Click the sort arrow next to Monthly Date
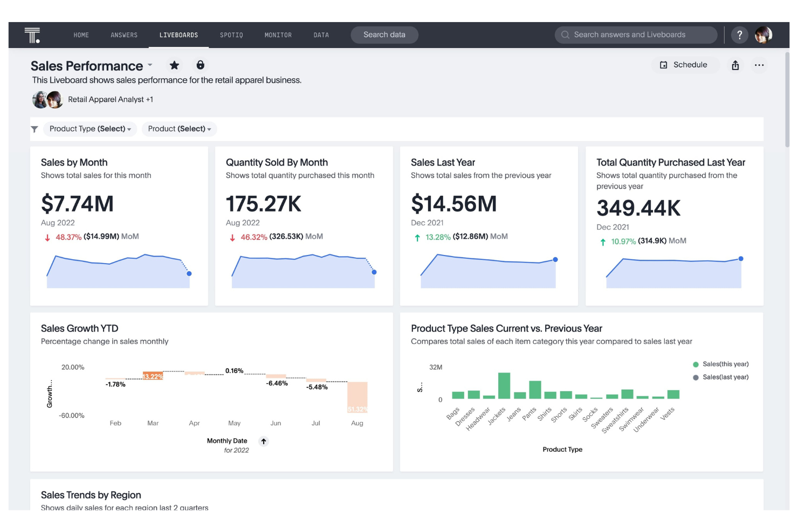The image size is (798, 532). (263, 441)
